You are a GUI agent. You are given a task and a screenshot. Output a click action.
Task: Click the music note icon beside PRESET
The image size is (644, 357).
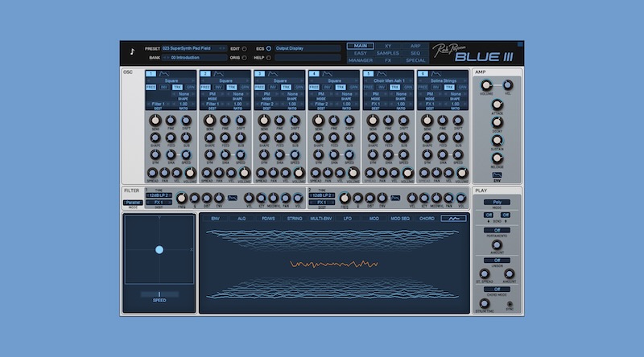[132, 51]
